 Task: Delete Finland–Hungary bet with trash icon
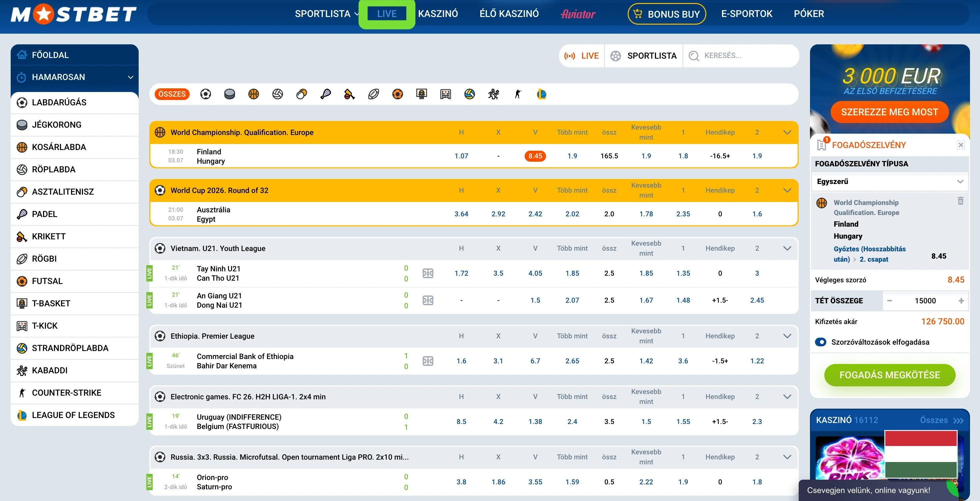tap(960, 200)
